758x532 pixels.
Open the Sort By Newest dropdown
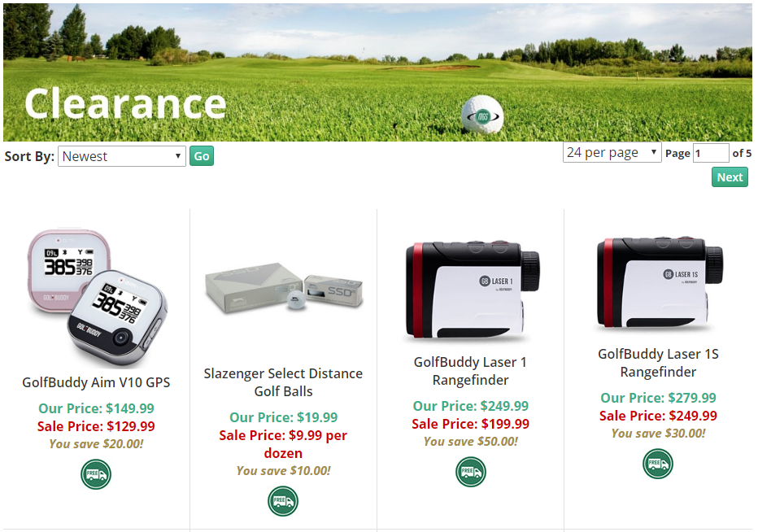(122, 156)
